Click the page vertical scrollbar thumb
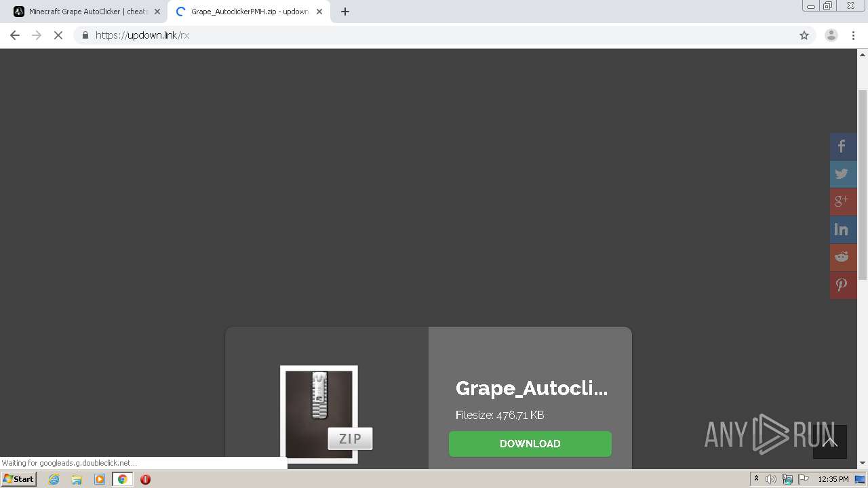868x488 pixels. (863, 184)
